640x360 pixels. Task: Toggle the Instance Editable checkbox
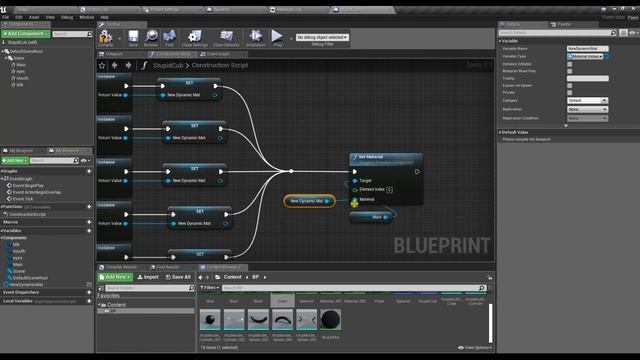click(569, 64)
